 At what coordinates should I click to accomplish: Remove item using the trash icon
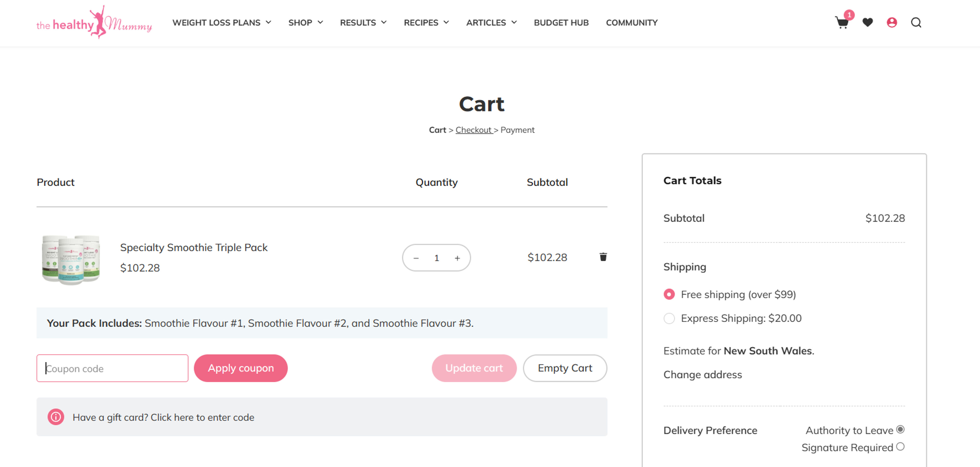[603, 257]
